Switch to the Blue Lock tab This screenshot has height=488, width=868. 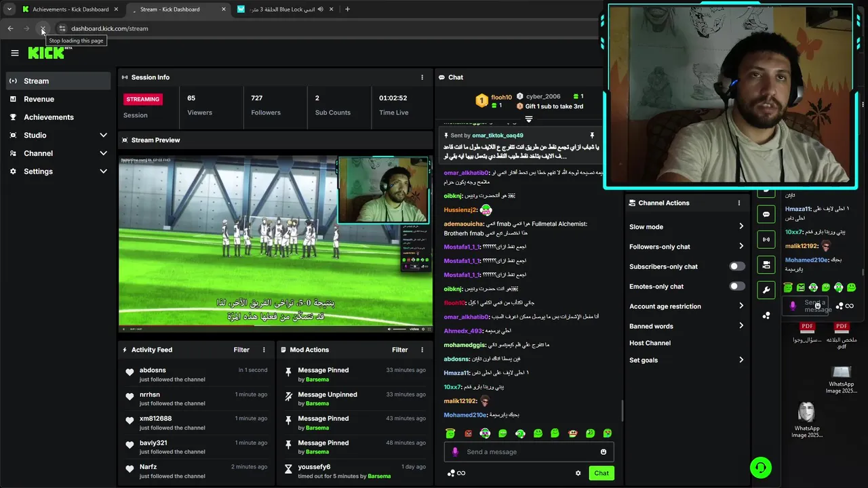[x=285, y=9]
